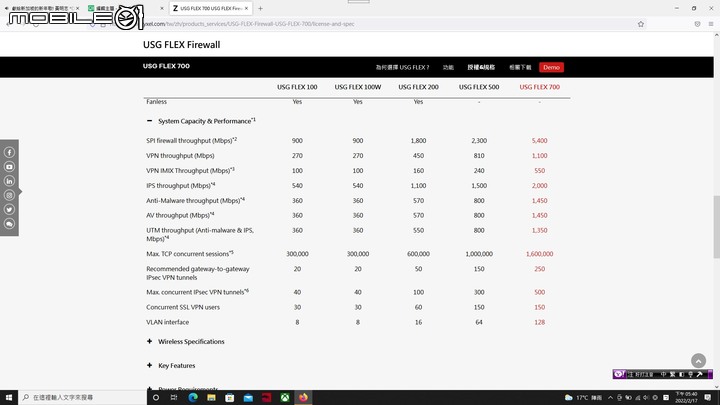Show hidden tray icons with the chevron
The height and width of the screenshot is (405, 720).
pyautogui.click(x=610, y=398)
